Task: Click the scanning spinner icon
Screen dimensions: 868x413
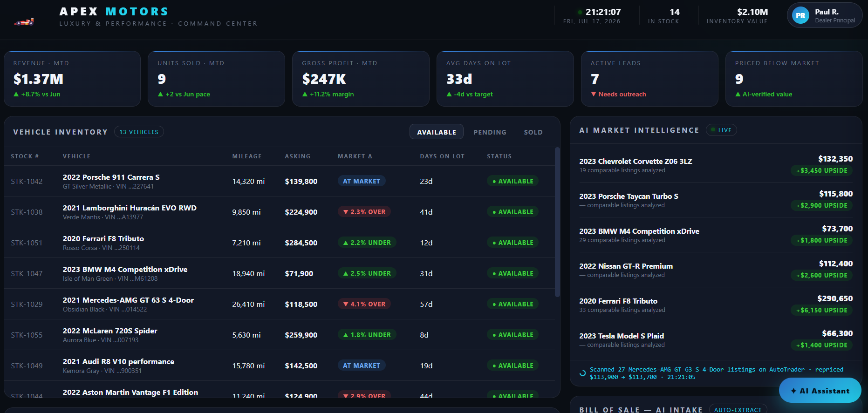Action: 582,373
